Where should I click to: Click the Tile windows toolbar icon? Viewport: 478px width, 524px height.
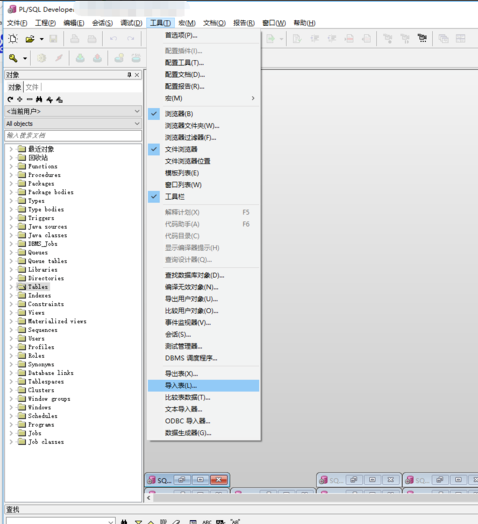click(x=461, y=39)
